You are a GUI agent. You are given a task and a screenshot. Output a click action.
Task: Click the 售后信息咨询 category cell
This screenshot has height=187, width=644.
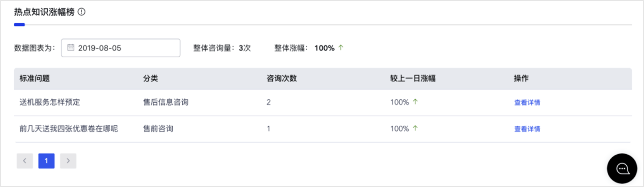click(x=166, y=102)
